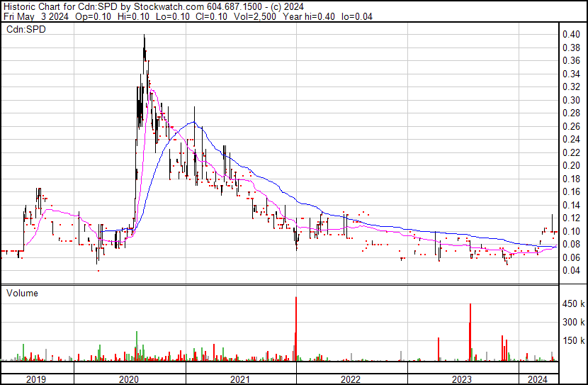Viewport: 588px width, 385px height.
Task: Click the 300 k volume axis label
Action: coord(573,323)
